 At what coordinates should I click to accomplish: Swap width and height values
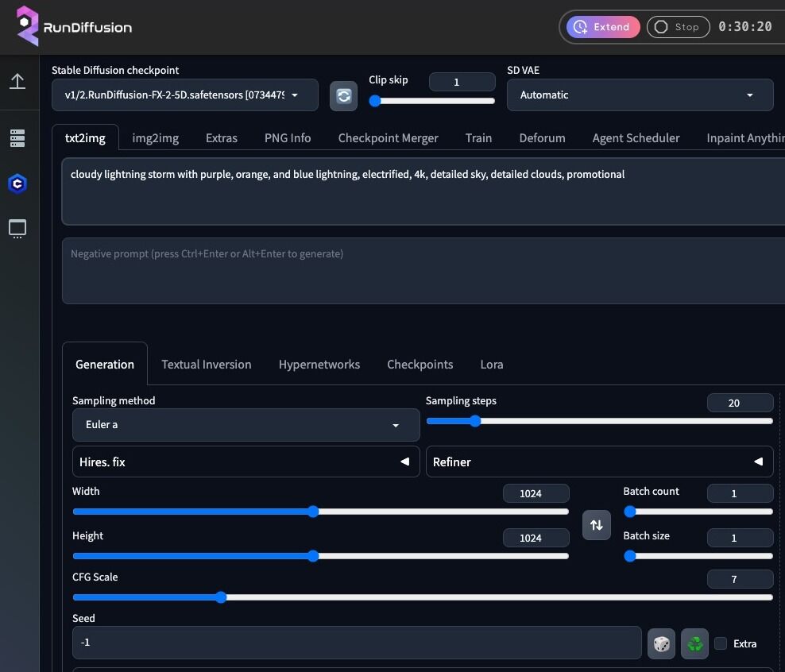pos(597,525)
